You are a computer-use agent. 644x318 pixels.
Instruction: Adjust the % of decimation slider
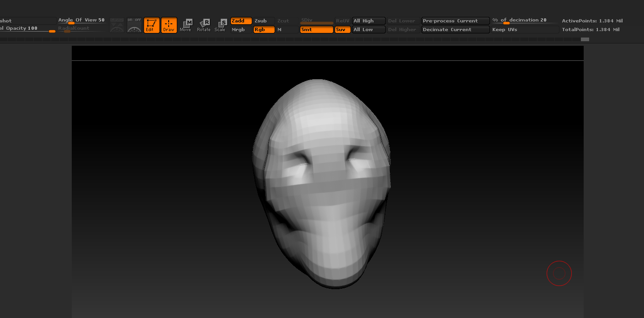click(x=525, y=21)
